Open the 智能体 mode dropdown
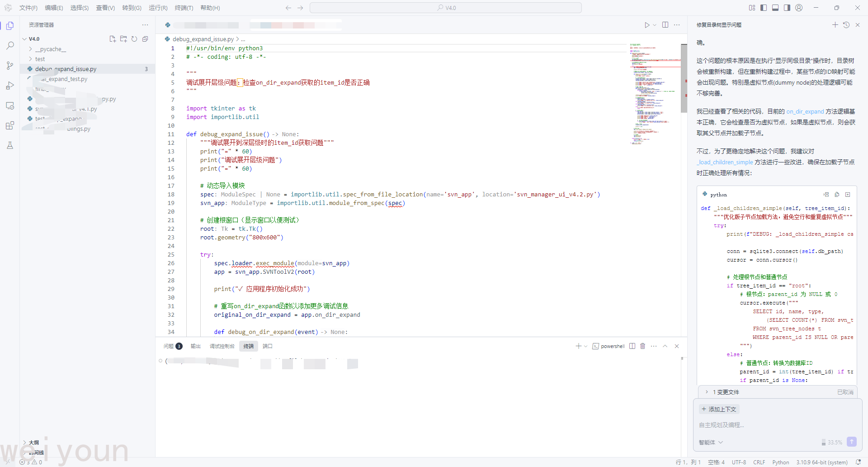The image size is (868, 467). click(711, 442)
